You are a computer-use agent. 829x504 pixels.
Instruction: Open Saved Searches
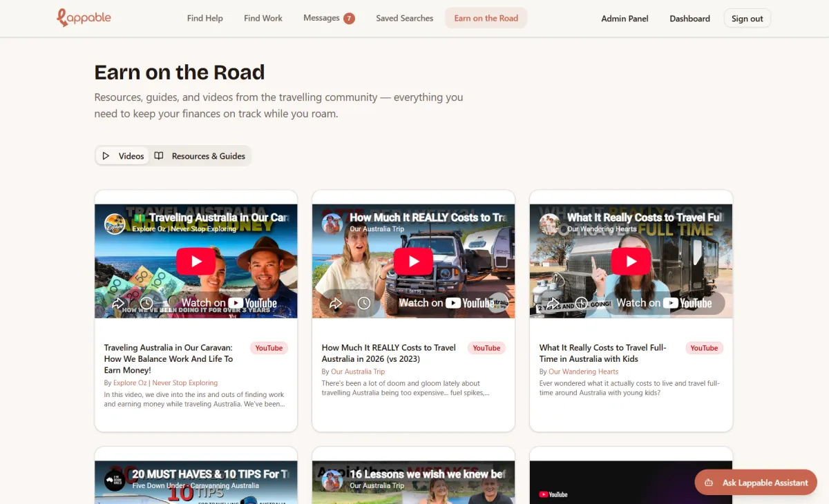405,18
